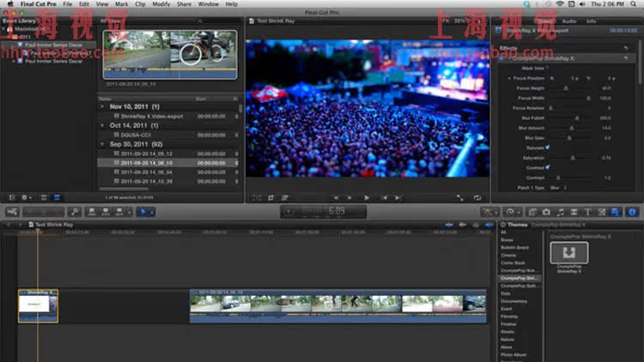The width and height of the screenshot is (644, 362).
Task: Enable the Mask View checkbox
Action: click(548, 68)
